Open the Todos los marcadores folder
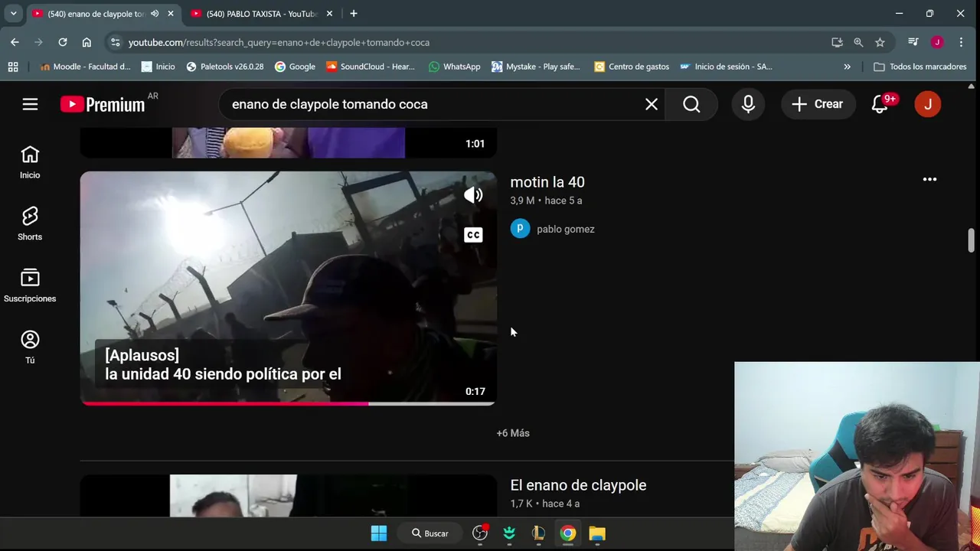This screenshot has width=980, height=551. (920, 67)
